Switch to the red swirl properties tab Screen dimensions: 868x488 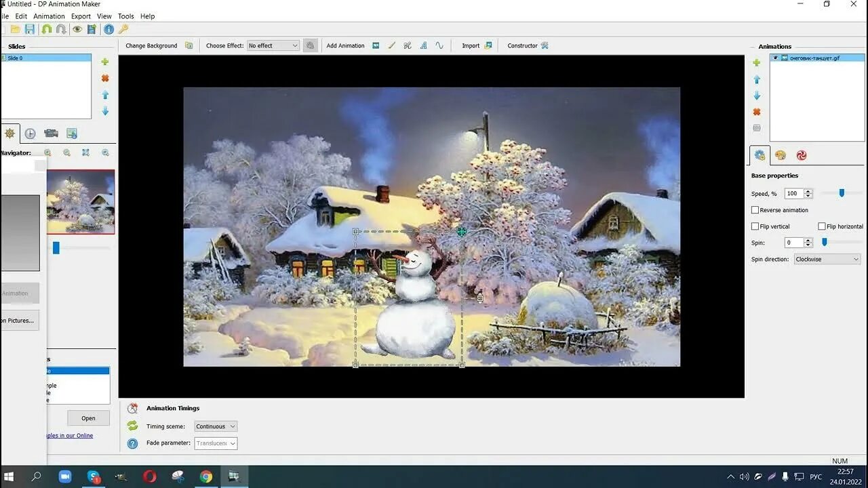tap(802, 155)
